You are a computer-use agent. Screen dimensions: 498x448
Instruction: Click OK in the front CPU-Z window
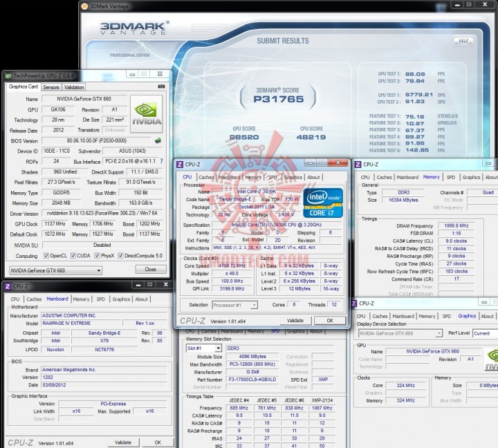[x=330, y=320]
